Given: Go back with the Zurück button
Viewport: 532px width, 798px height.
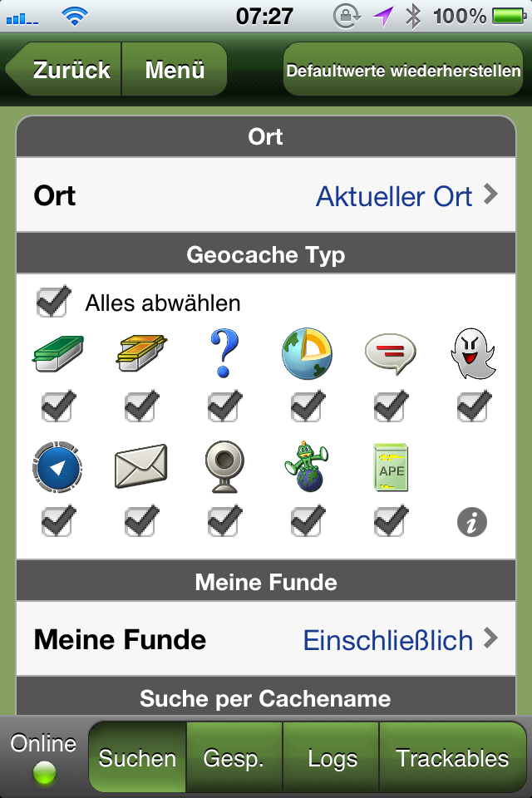Looking at the screenshot, I should (65, 69).
